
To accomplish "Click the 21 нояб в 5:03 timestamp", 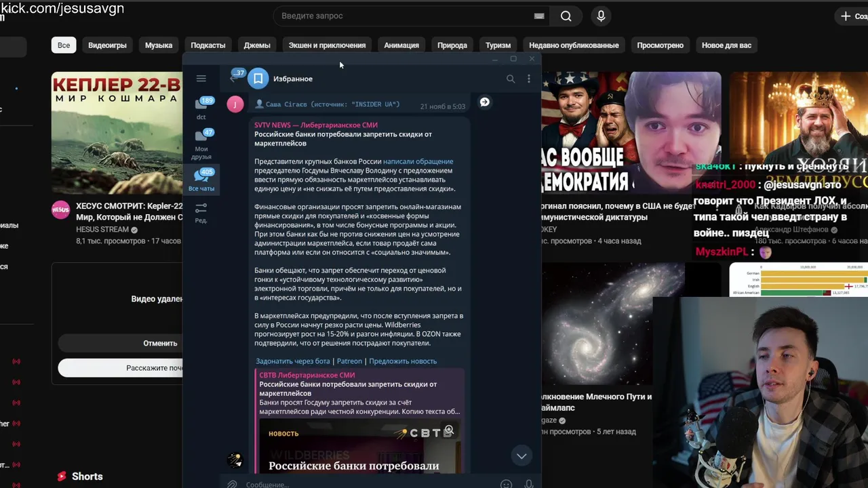I will pos(443,106).
